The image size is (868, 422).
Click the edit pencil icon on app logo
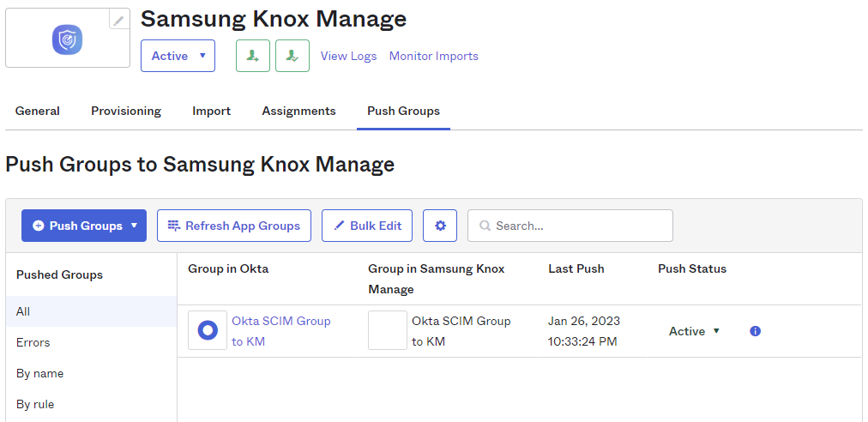tap(119, 21)
